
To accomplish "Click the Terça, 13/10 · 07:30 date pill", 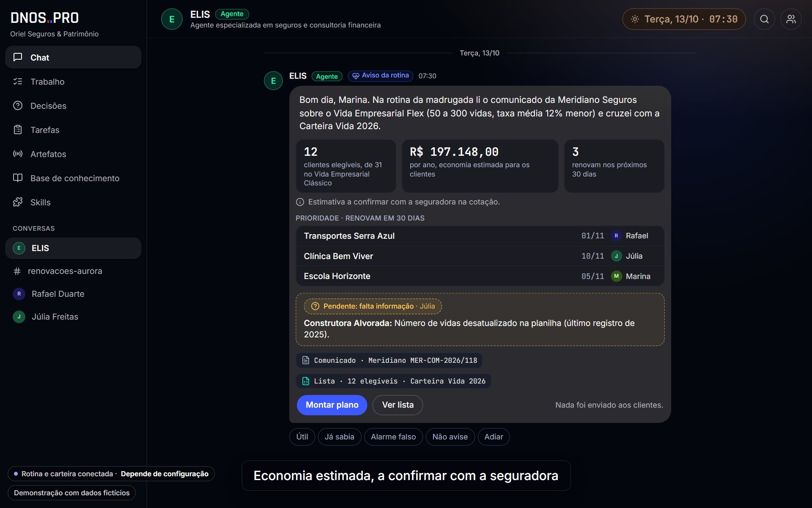I will (x=684, y=19).
